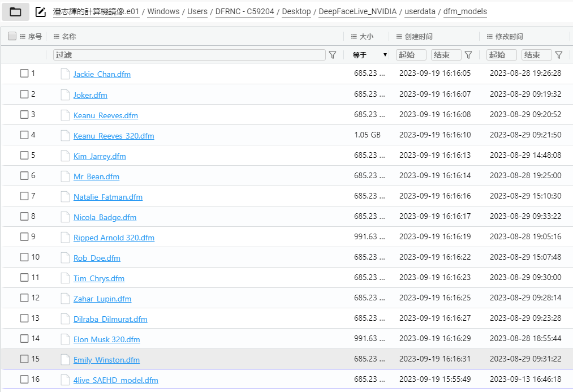Check the box for row 15 Emily_Winston.dfm
The height and width of the screenshot is (392, 573).
(x=24, y=359)
